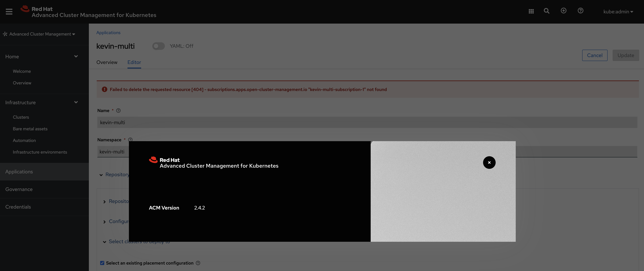Uncheck Select an existing placement configuration

[102, 263]
